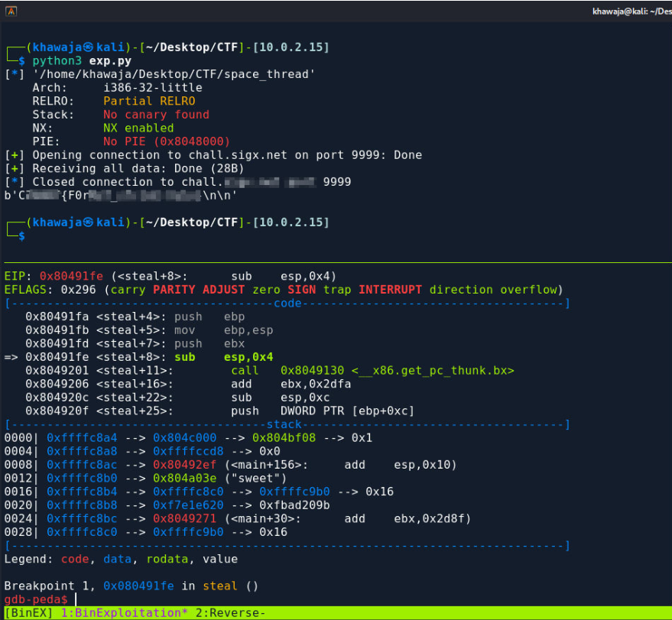672x620 pixels.
Task: Click the 'NX enabled' status text
Action: pos(138,128)
